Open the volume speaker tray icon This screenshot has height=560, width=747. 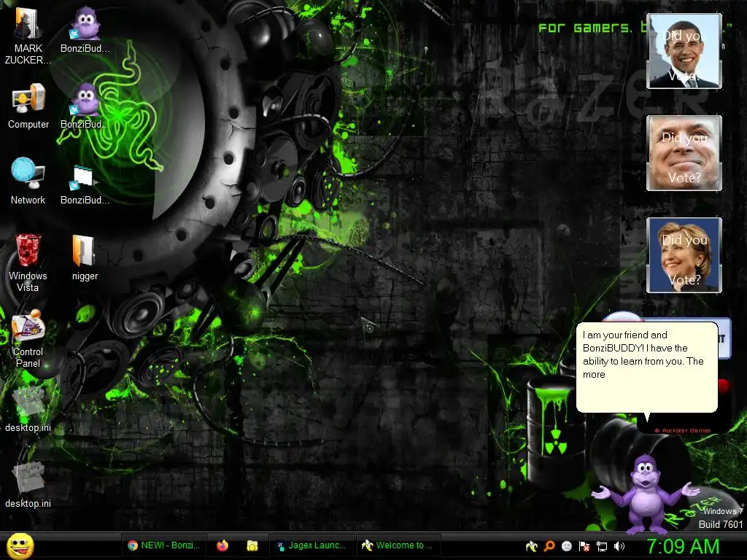(x=619, y=546)
